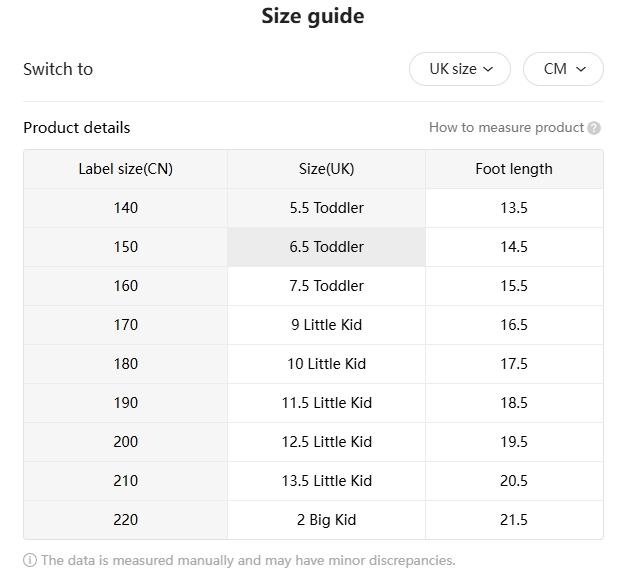
Task: Click the label size 170 cell
Action: point(126,325)
